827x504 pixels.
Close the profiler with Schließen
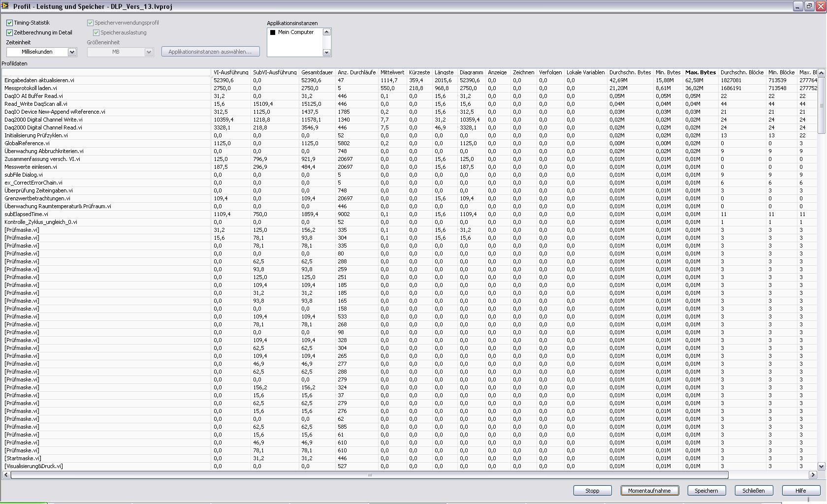pyautogui.click(x=753, y=491)
